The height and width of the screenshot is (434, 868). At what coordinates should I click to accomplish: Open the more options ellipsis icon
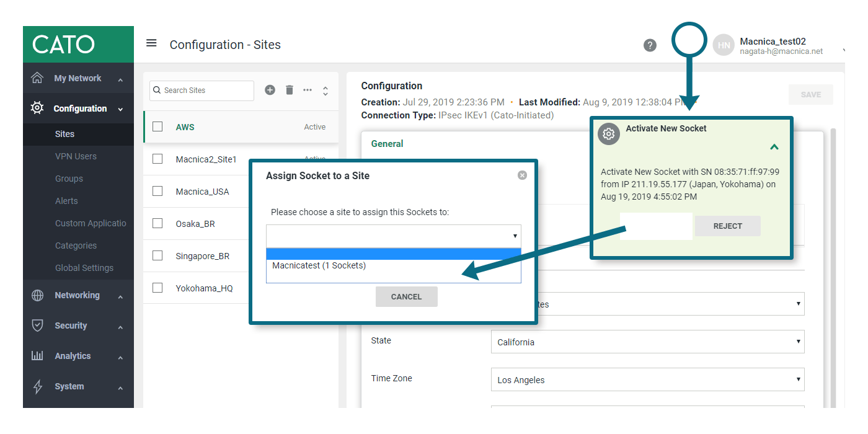point(308,90)
